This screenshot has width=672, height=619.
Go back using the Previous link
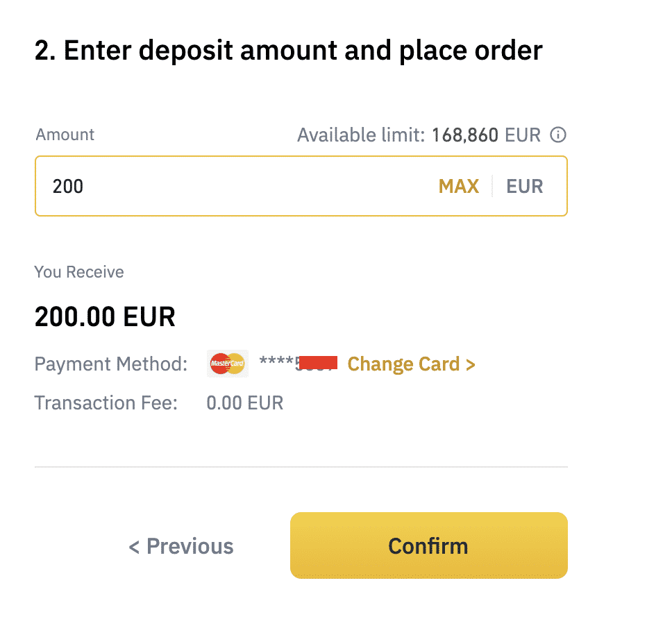click(x=181, y=546)
